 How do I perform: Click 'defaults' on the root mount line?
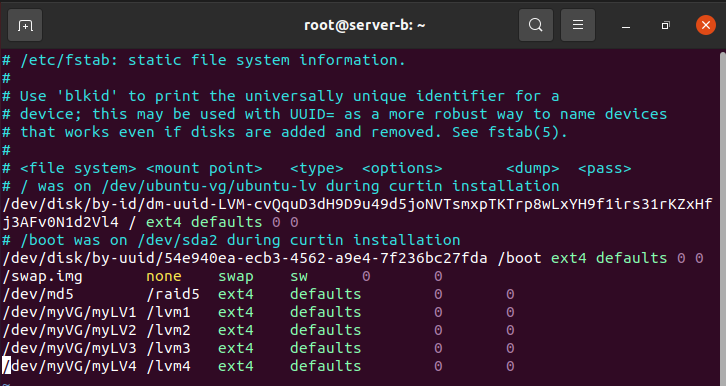[226, 222]
